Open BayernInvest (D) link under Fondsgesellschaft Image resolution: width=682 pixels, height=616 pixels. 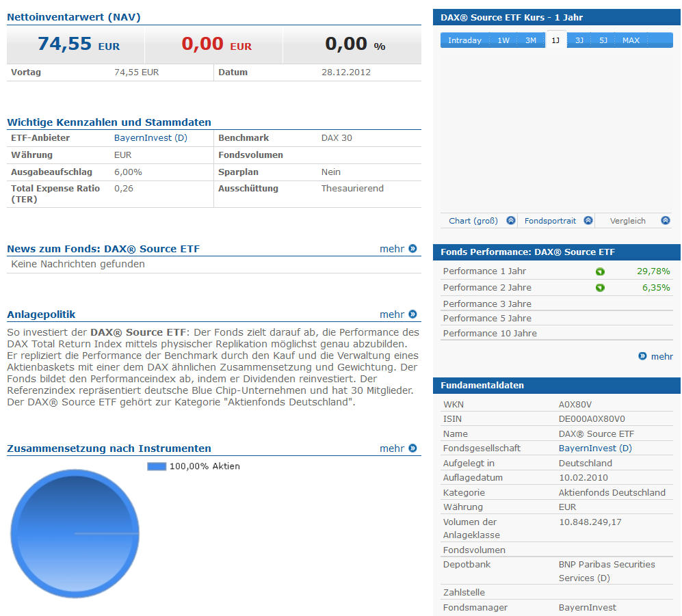coord(595,448)
